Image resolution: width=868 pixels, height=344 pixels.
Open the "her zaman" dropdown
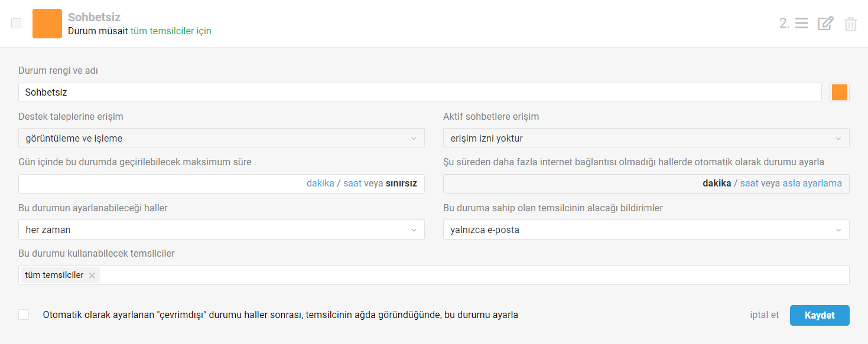[x=221, y=230]
